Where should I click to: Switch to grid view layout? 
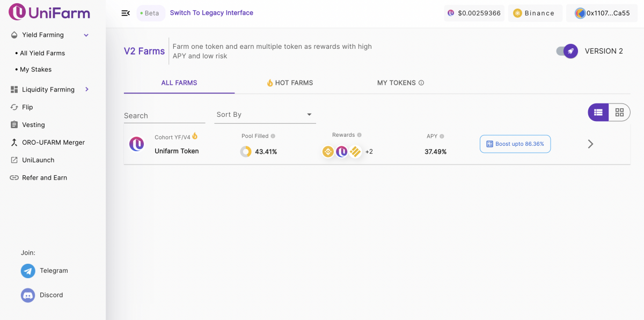pyautogui.click(x=619, y=112)
